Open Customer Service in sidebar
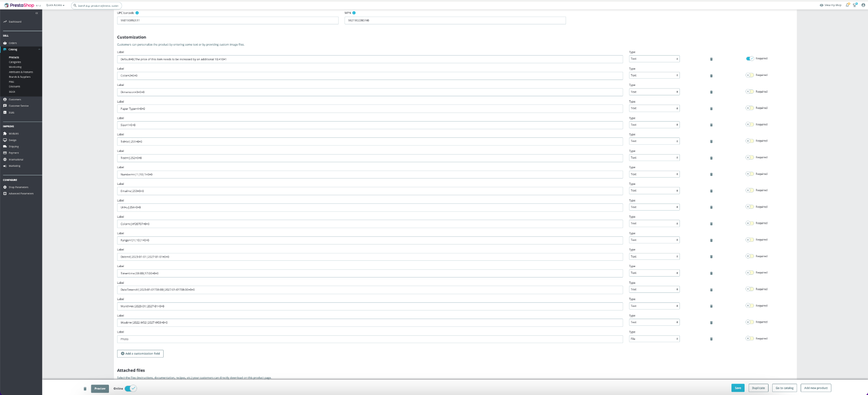The image size is (868, 395). tap(19, 106)
